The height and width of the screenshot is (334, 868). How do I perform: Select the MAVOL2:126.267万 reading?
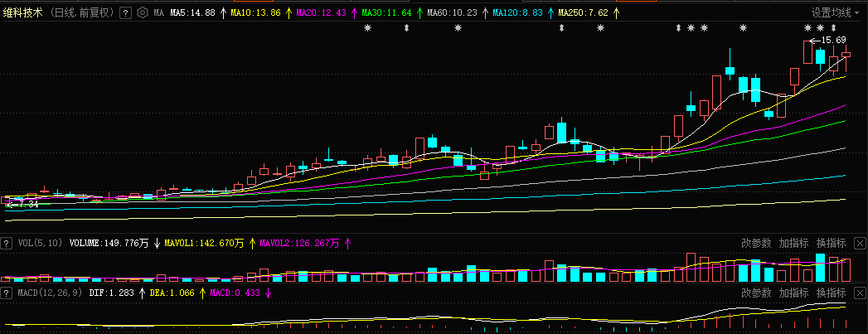[299, 243]
